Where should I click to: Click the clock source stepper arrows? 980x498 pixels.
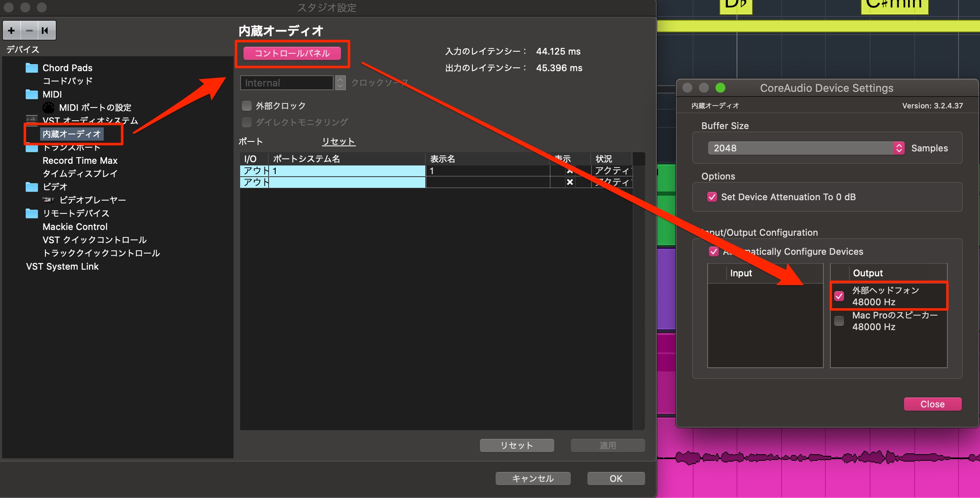340,83
